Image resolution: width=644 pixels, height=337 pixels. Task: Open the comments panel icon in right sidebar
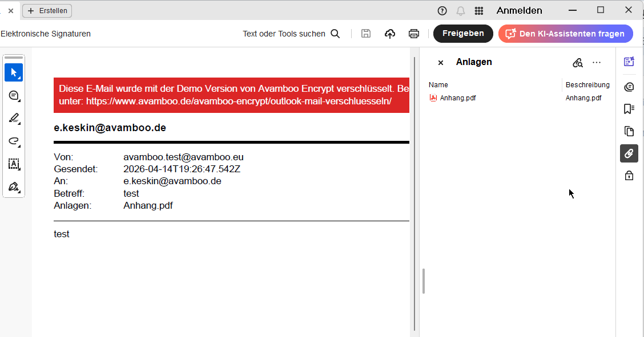[629, 87]
